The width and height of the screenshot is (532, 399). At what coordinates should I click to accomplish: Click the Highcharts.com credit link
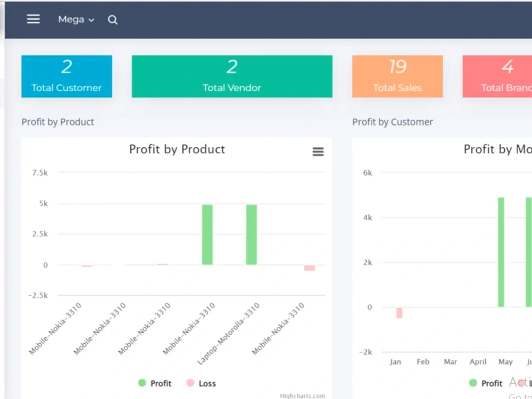[x=302, y=396]
